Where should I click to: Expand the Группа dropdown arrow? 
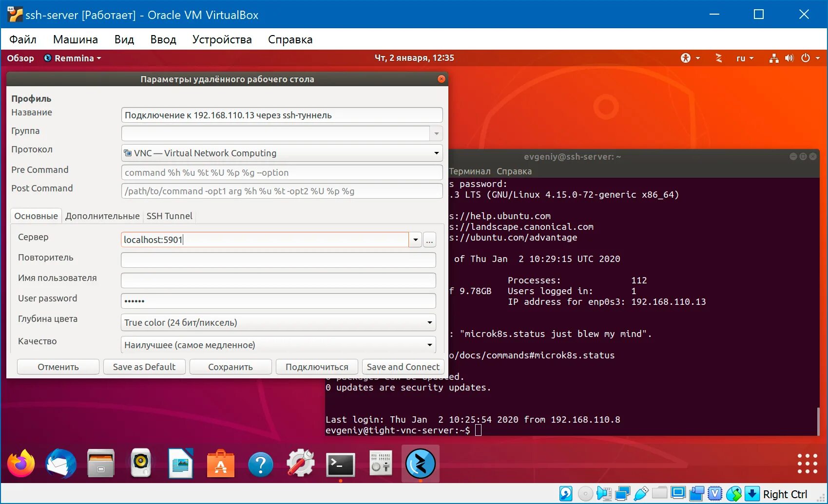[436, 133]
